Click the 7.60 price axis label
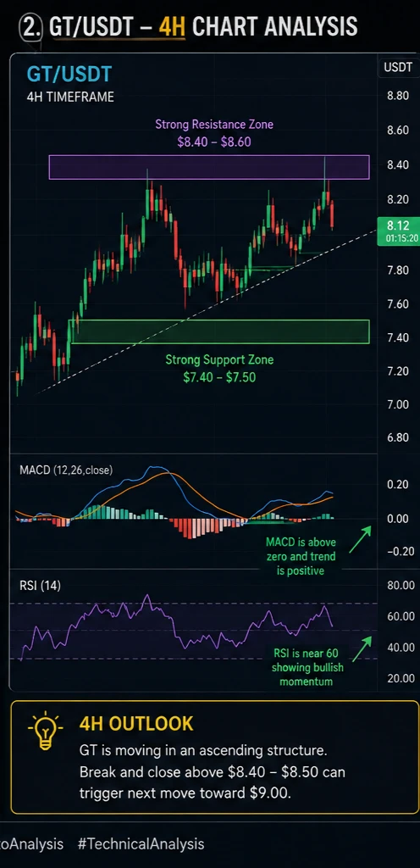420x868 pixels. 398,304
